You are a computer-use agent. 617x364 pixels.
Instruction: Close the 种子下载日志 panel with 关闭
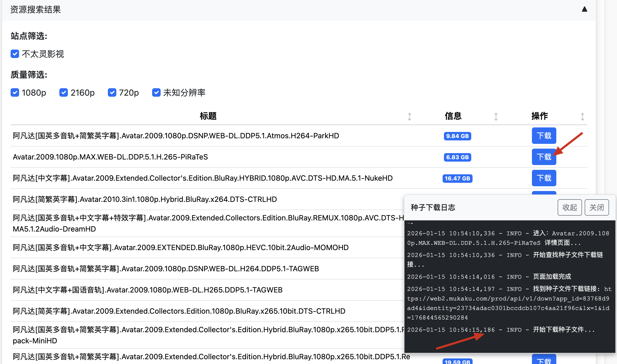[x=597, y=207]
